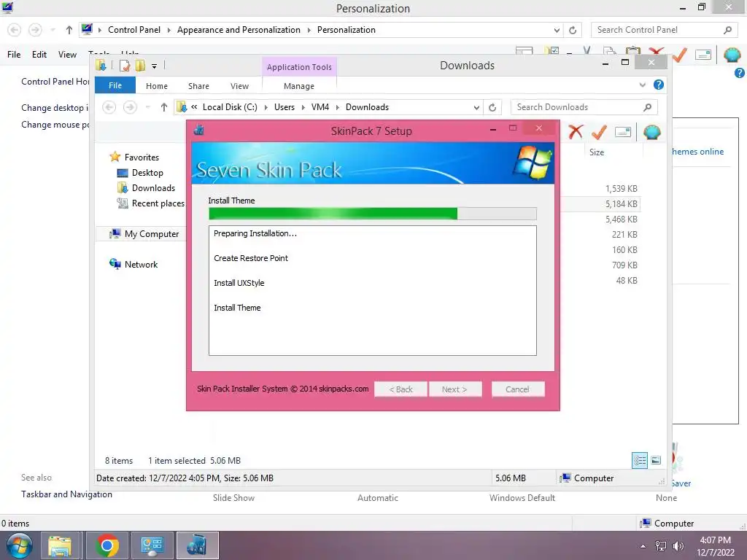This screenshot has width=747, height=560.
Task: Open Personalization address bar history dropdown
Action: (557, 30)
